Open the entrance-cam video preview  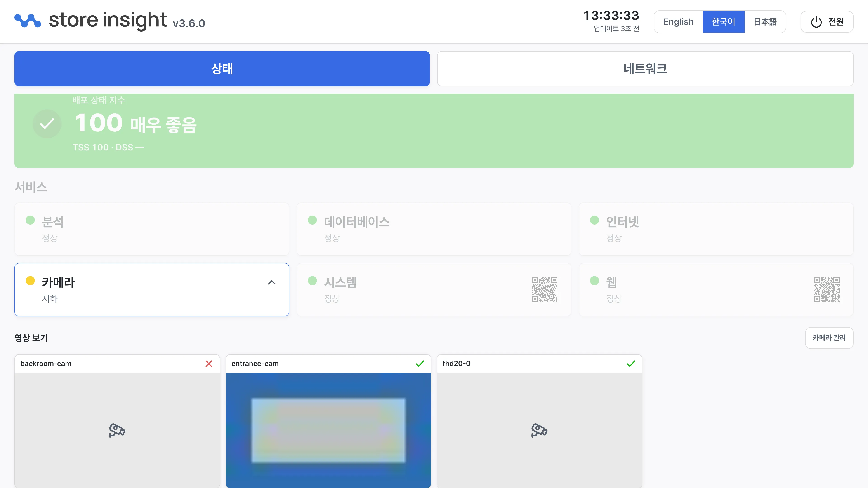pyautogui.click(x=328, y=430)
